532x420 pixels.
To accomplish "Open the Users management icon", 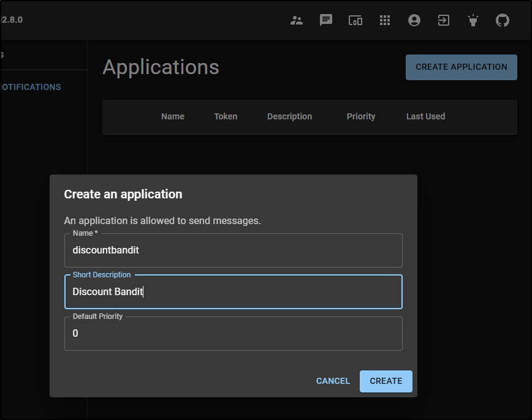I will click(297, 20).
